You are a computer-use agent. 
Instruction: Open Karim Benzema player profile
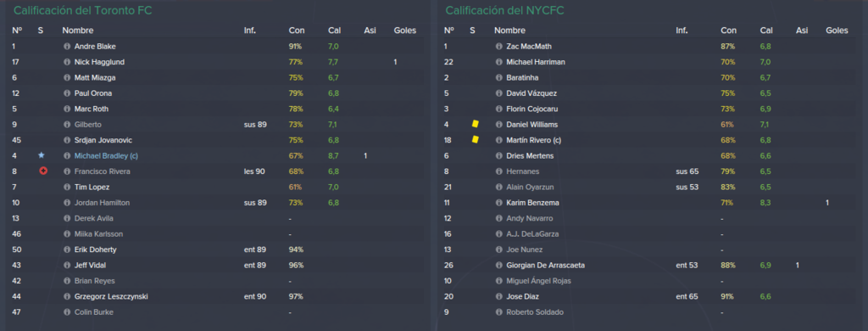click(x=529, y=203)
